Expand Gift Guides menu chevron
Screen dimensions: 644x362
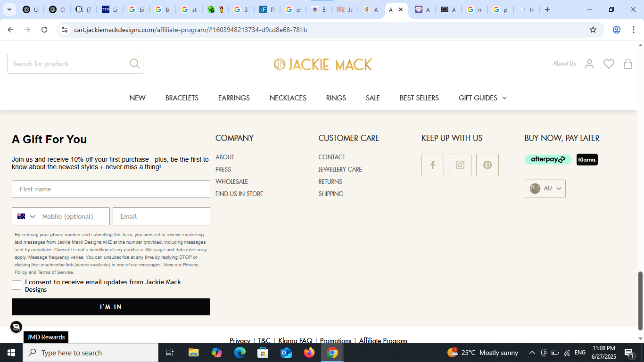pyautogui.click(x=504, y=98)
